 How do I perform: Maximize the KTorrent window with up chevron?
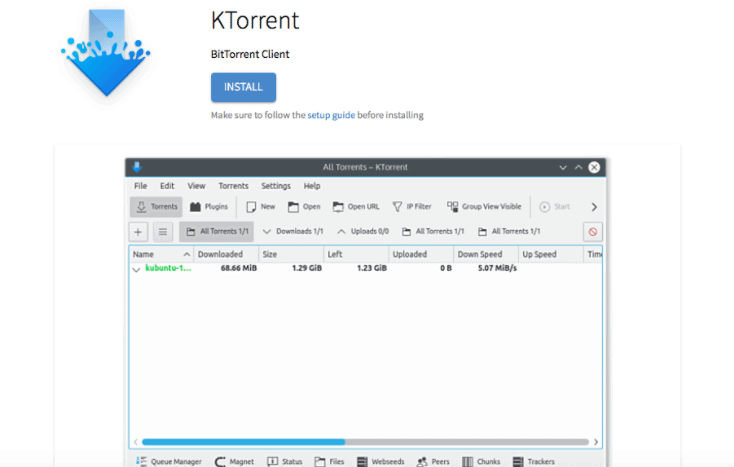click(579, 168)
